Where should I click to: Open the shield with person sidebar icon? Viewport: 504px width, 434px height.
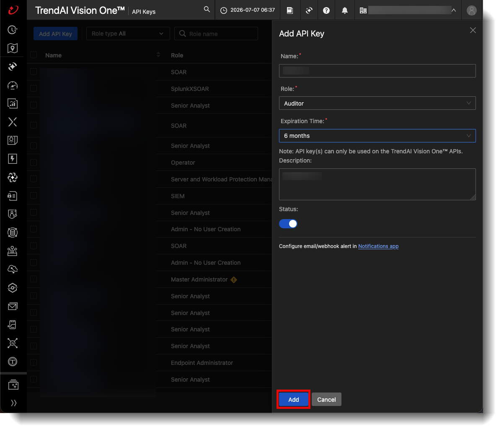(13, 214)
